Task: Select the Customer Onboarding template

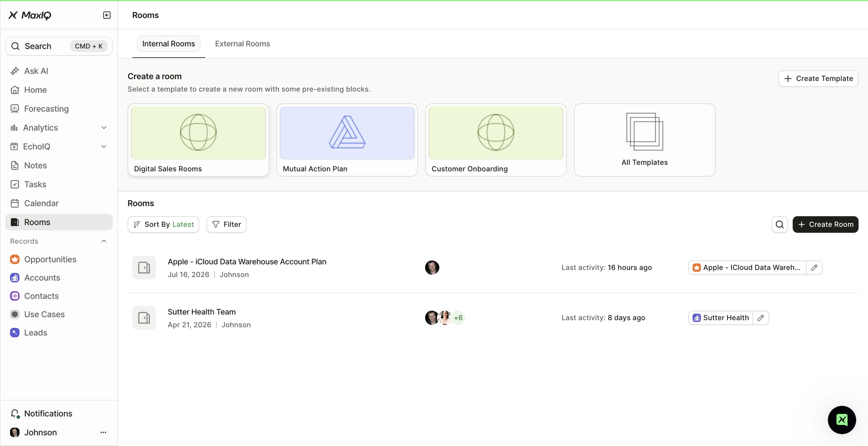Action: pyautogui.click(x=496, y=140)
